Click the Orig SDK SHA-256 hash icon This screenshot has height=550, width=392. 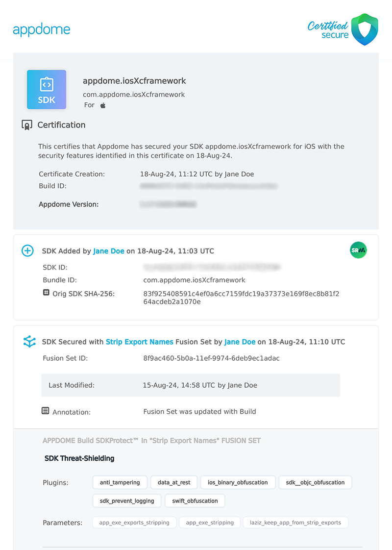pos(46,293)
